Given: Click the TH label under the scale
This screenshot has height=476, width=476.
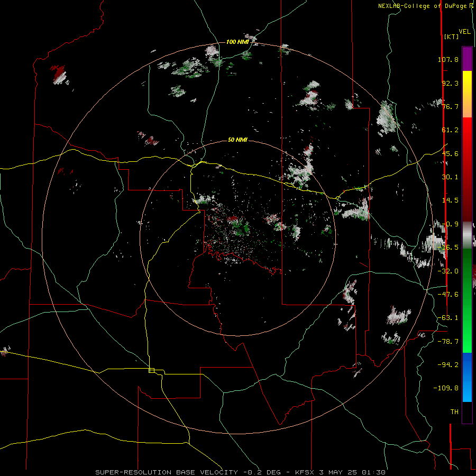Looking at the screenshot, I should [x=454, y=411].
